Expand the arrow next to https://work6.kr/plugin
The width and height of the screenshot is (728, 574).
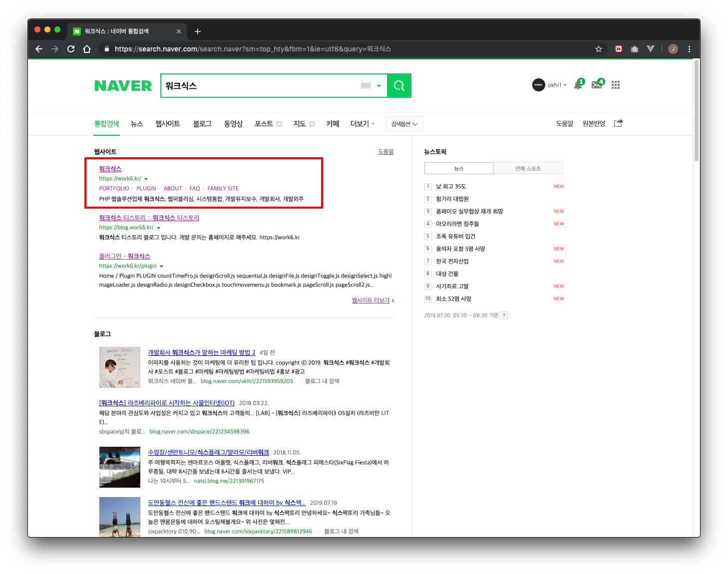click(161, 266)
